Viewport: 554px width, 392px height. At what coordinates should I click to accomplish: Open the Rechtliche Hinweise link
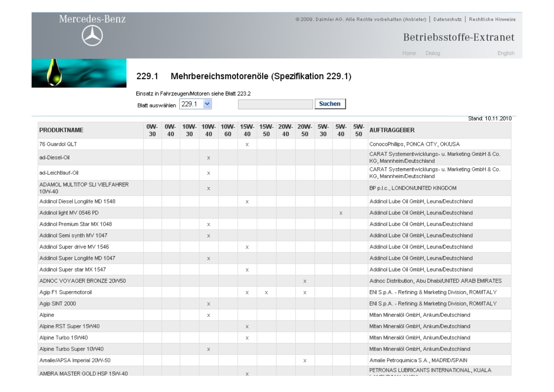click(x=492, y=19)
